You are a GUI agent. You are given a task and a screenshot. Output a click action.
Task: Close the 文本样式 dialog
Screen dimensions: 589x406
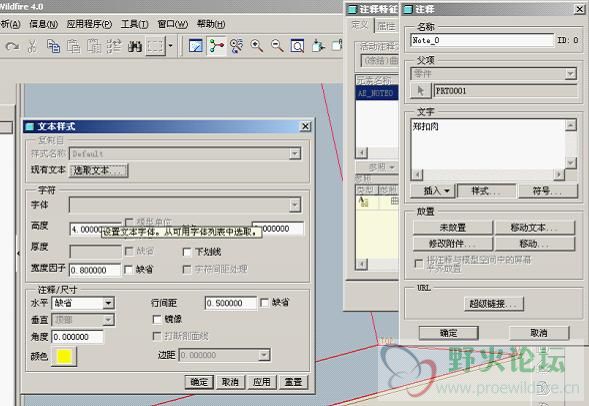[306, 127]
